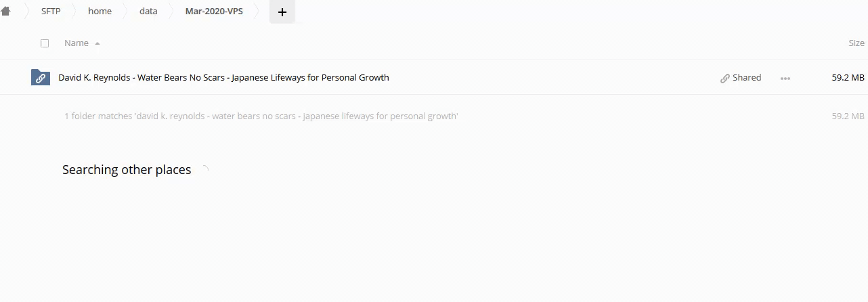868x302 pixels.
Task: Click the shared folder icon in the file row
Action: point(41,77)
